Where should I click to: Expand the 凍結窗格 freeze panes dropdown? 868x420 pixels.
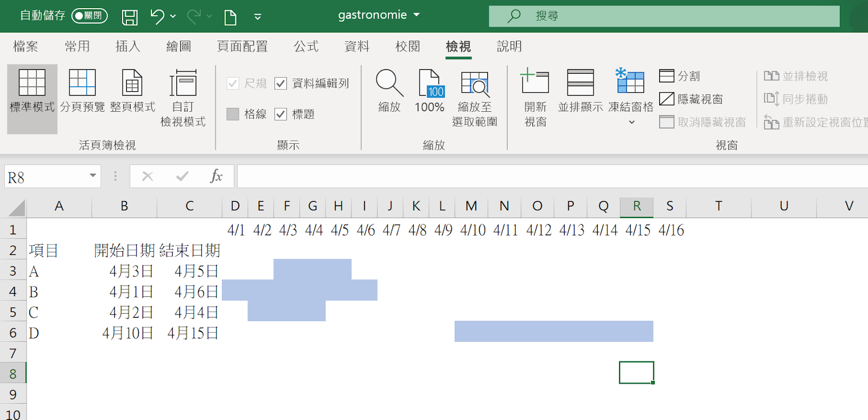(631, 122)
